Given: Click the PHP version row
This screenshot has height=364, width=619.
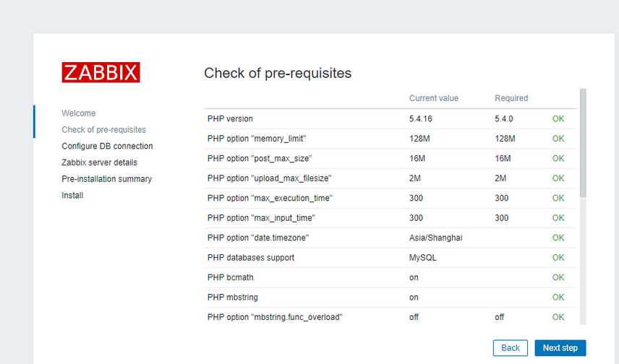Looking at the screenshot, I should pos(390,118).
